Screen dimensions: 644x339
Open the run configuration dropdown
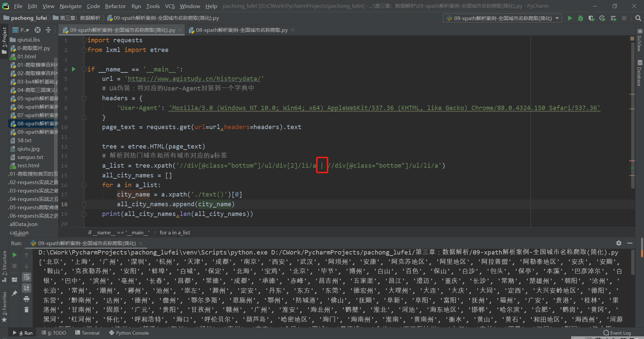pyautogui.click(x=502, y=18)
